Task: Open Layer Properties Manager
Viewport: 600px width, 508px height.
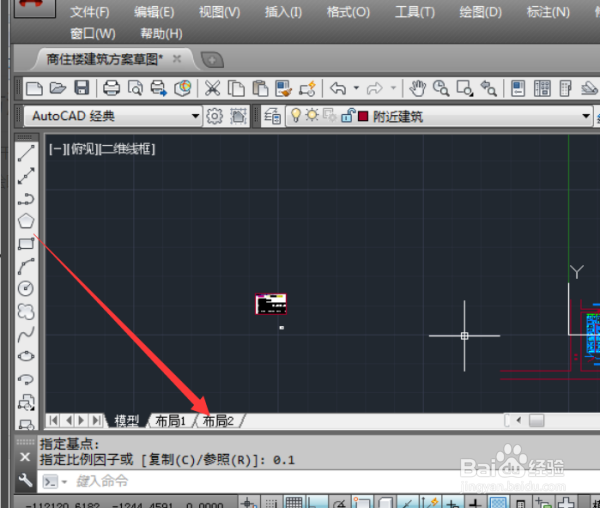Action: [x=273, y=116]
